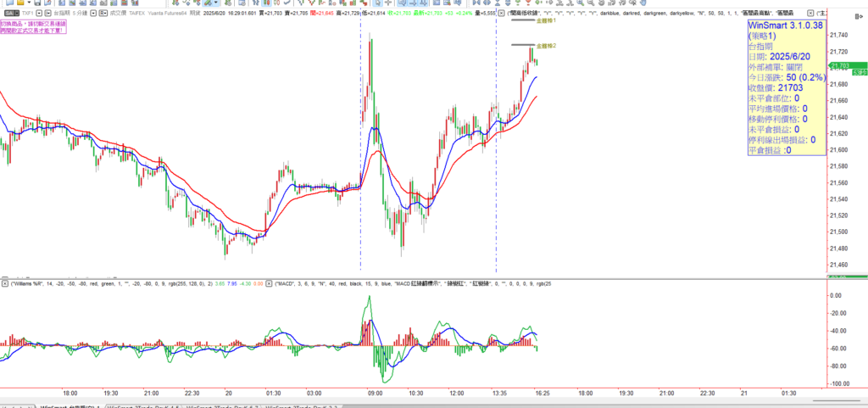Click the 13:35 time axis label
Viewport: 868px width, 408px height.
500,393
